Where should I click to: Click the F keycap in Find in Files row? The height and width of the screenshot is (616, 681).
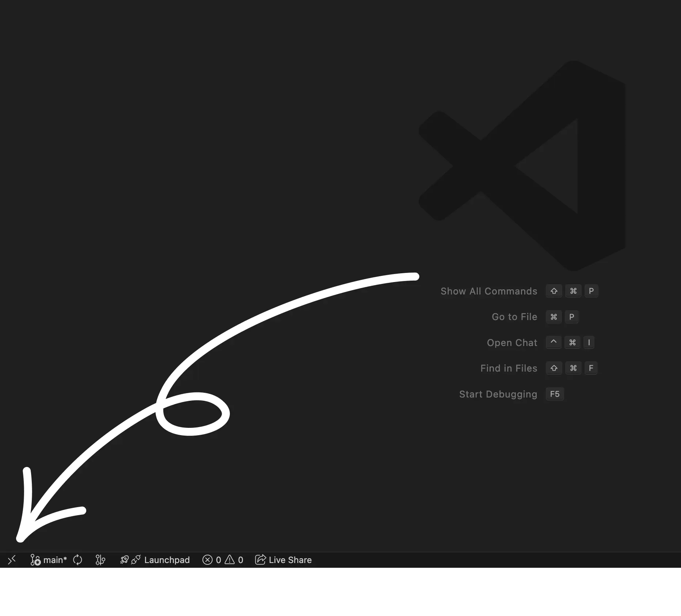click(x=591, y=368)
